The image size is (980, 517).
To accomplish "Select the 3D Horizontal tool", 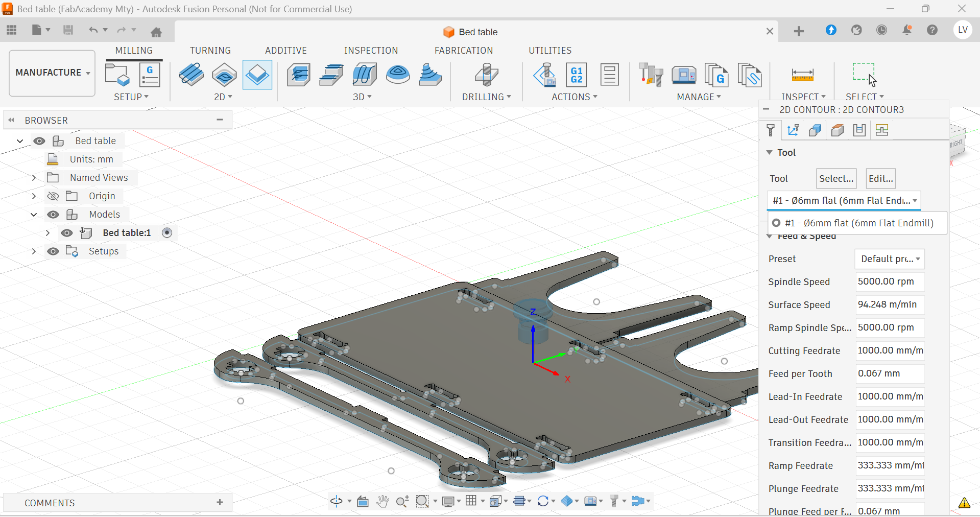I will tap(431, 75).
